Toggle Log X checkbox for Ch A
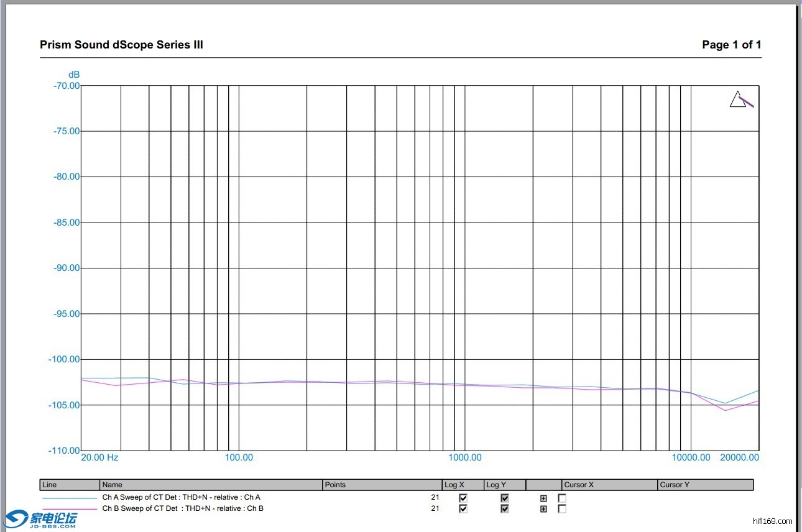 (463, 498)
